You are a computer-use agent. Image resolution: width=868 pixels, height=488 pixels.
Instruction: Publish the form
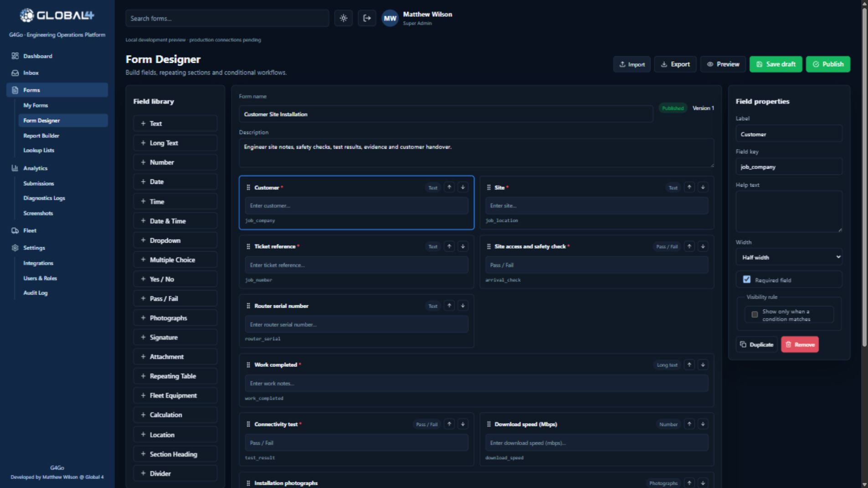[828, 64]
